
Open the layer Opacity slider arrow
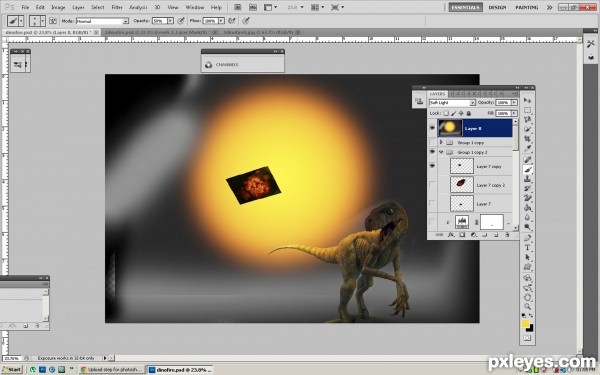click(x=514, y=103)
